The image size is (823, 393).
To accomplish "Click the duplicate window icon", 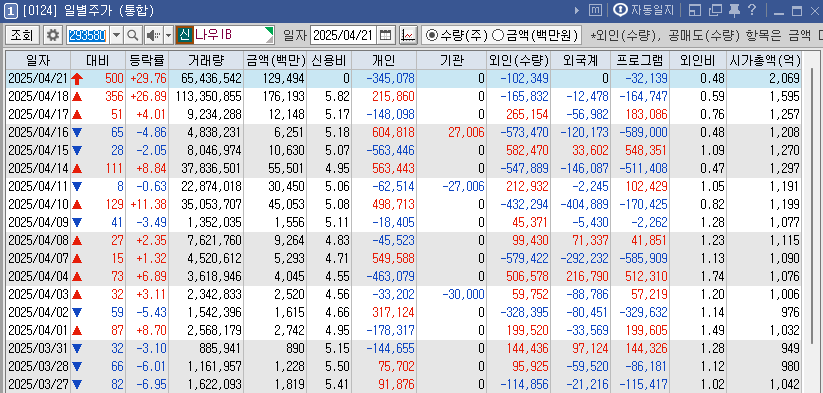I will pyautogui.click(x=715, y=10).
